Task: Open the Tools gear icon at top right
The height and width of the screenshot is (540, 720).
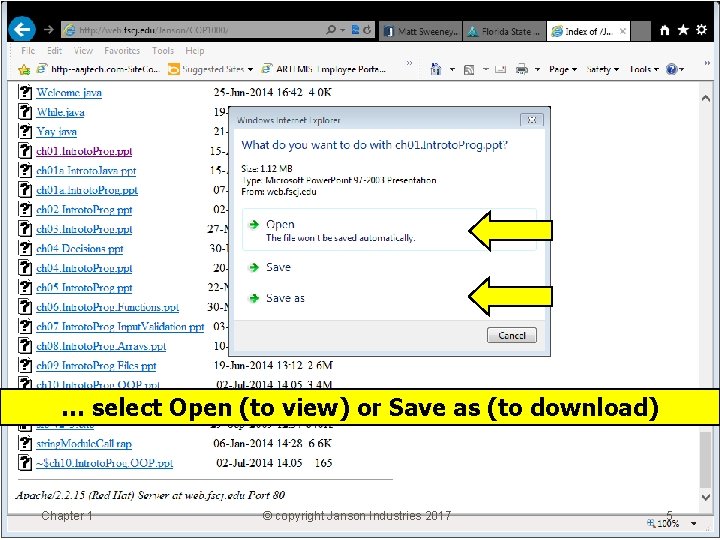Action: [702, 30]
